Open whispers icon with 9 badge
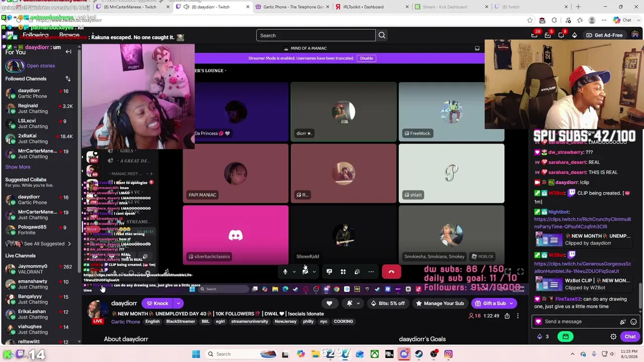Image resolution: width=644 pixels, height=362 pixels. pyautogui.click(x=561, y=35)
